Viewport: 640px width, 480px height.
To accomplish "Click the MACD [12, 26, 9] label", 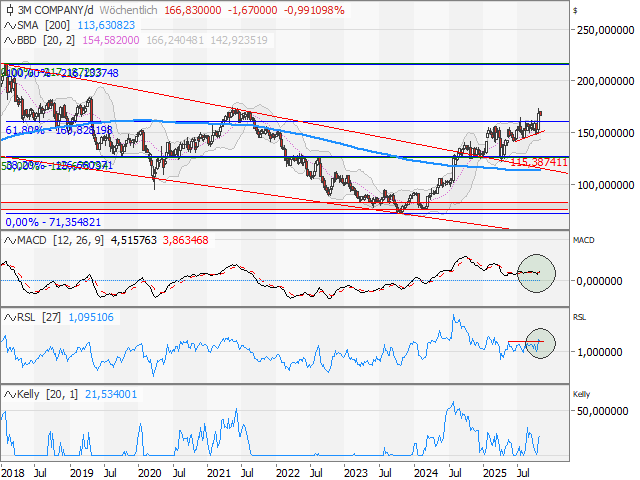I will [60, 240].
